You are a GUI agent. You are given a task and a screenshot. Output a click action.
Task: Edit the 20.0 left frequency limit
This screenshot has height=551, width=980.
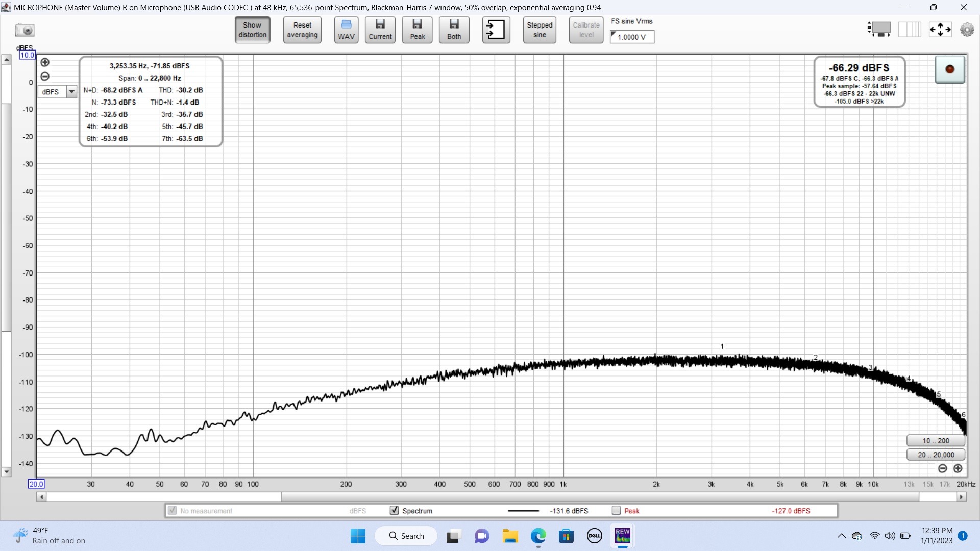[36, 484]
